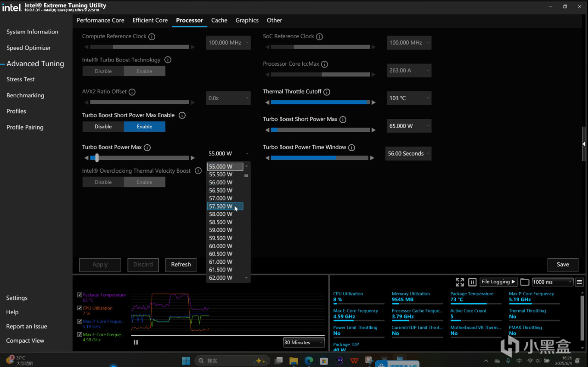Open Processor Core IccMax 263.00 A dropdown
The width and height of the screenshot is (588, 367).
point(409,71)
